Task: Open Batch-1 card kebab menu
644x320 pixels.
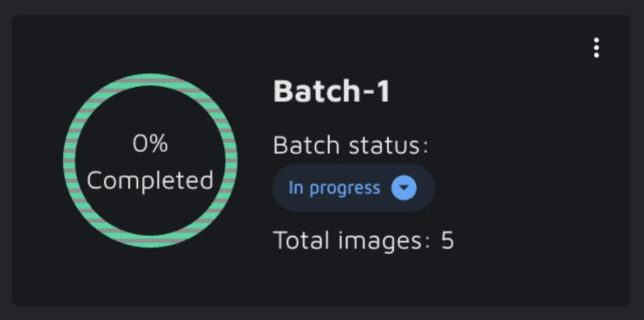Action: pos(596,48)
